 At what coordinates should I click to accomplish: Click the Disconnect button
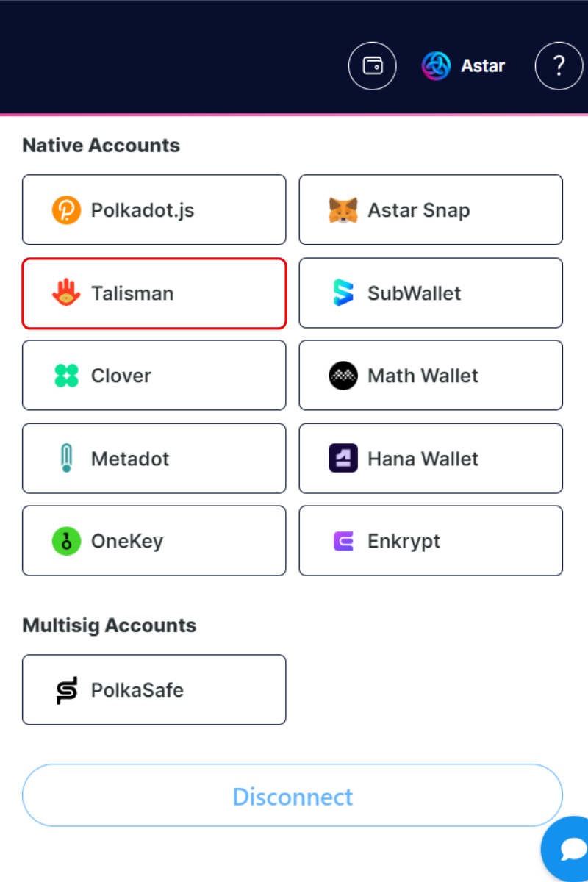[293, 796]
